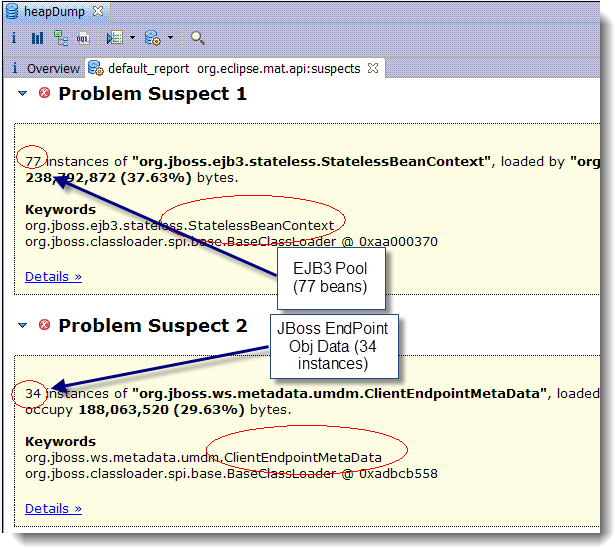This screenshot has height=548, width=615.
Task: Expand the thread overview dropdown arrow
Action: point(132,38)
